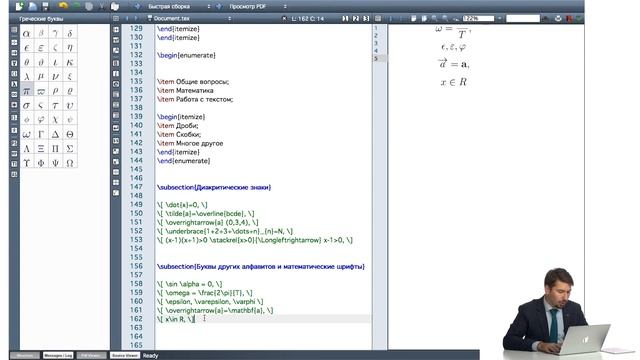The height and width of the screenshot is (360, 640).
Task: Click the green check icon in the PDF toolbar
Action: click(579, 18)
